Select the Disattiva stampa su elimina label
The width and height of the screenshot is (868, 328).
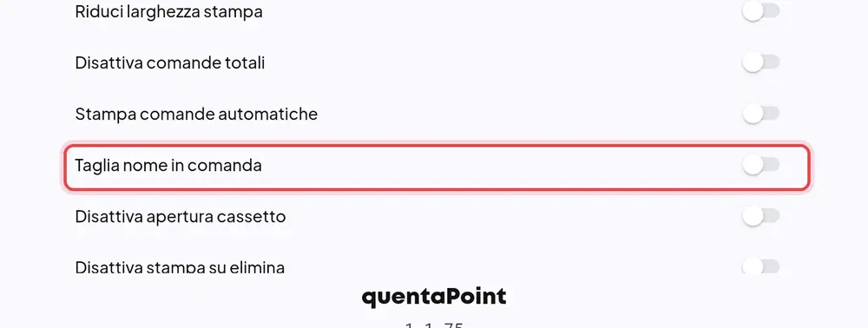[180, 268]
